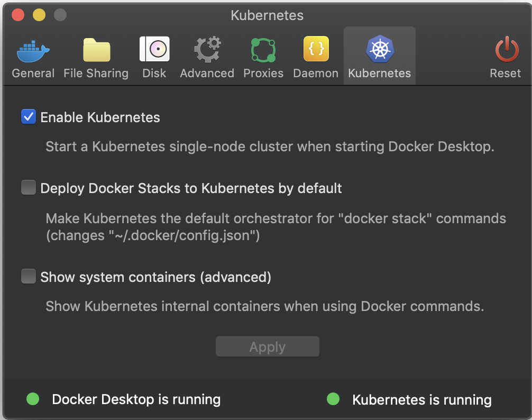Open the Daemon settings tab
The height and width of the screenshot is (420, 532).
[x=315, y=56]
